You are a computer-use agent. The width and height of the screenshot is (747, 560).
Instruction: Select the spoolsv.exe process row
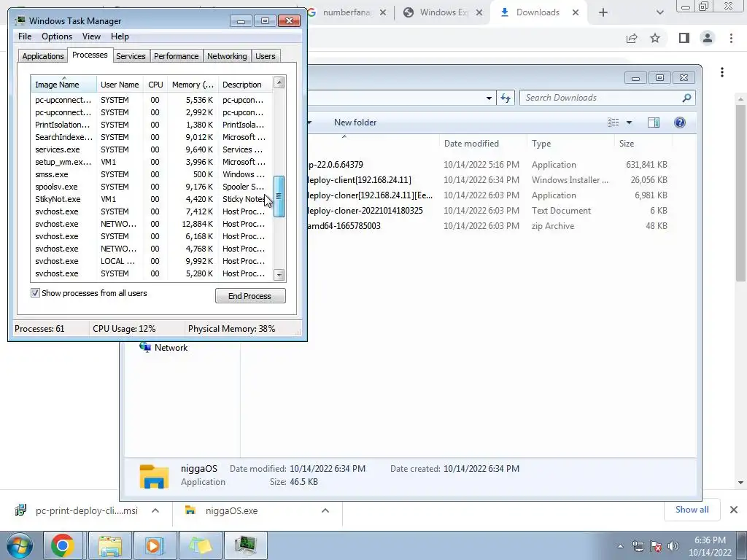[152, 187]
